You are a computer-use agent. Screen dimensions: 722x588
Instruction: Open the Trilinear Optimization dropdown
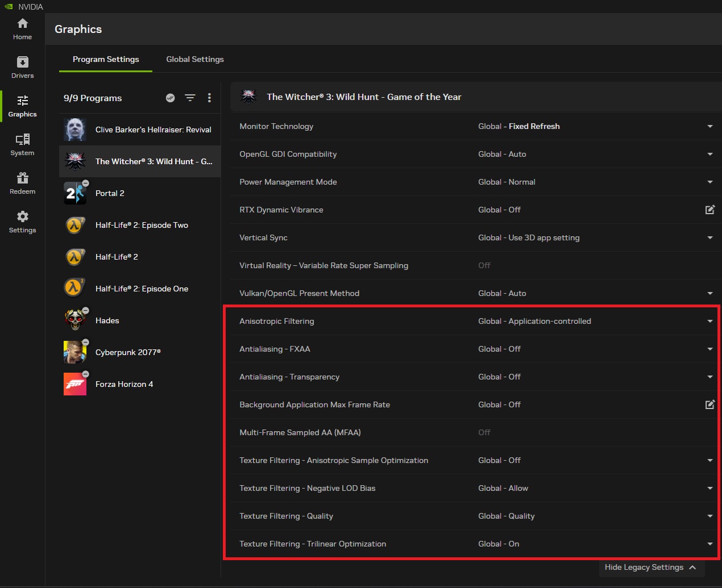710,544
